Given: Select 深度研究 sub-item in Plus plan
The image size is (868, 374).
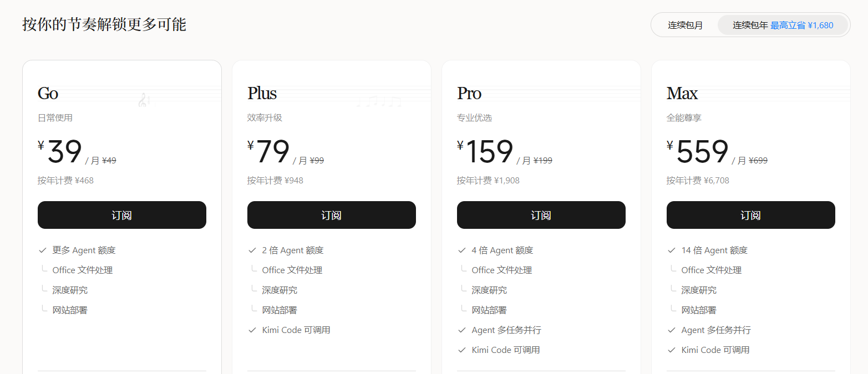Looking at the screenshot, I should click(280, 290).
